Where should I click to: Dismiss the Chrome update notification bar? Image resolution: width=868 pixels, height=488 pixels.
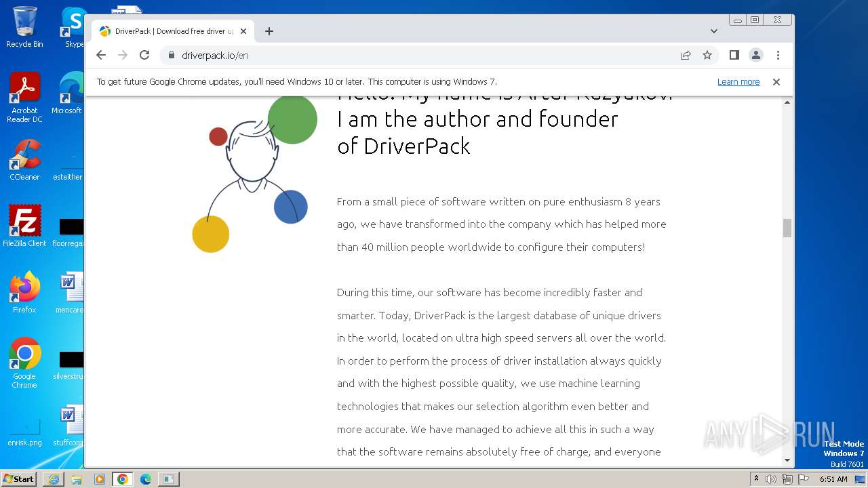point(776,82)
